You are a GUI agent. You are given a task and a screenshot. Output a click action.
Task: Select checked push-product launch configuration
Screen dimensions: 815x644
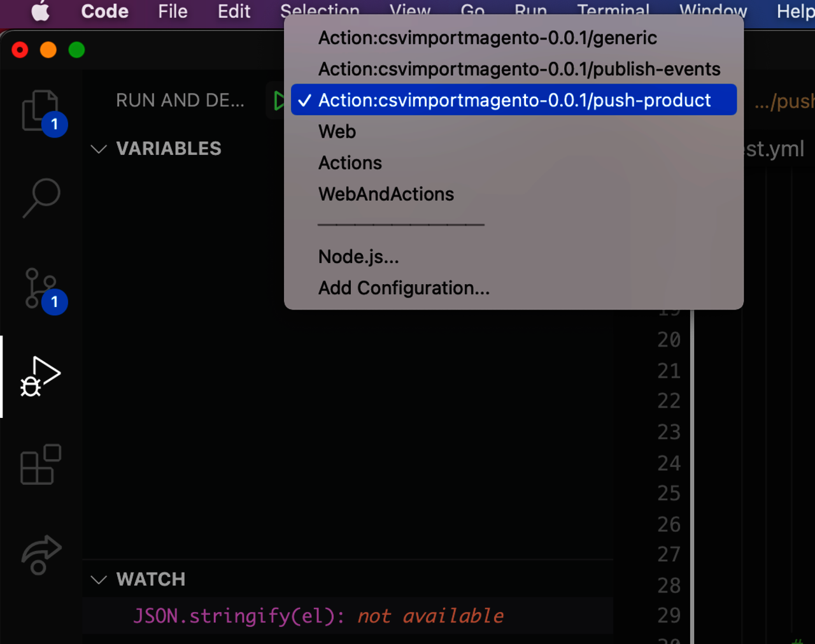click(514, 100)
